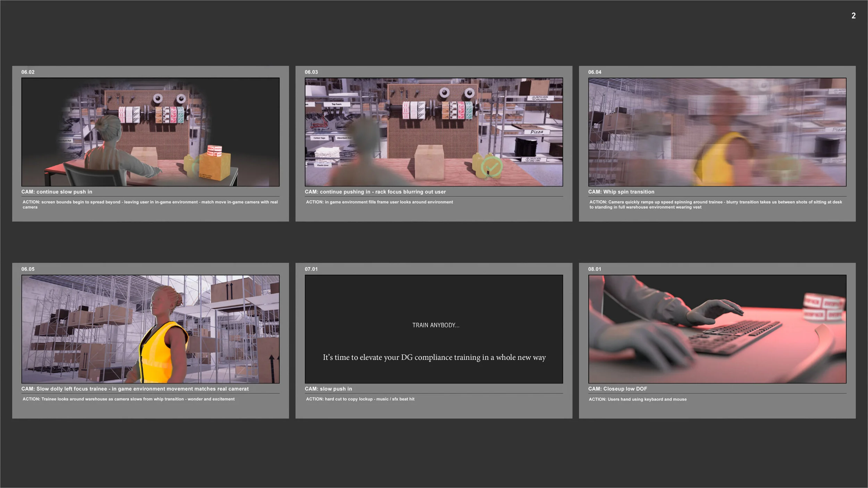Screen dimensions: 868x488
Task: Click the page number 2
Action: point(853,16)
